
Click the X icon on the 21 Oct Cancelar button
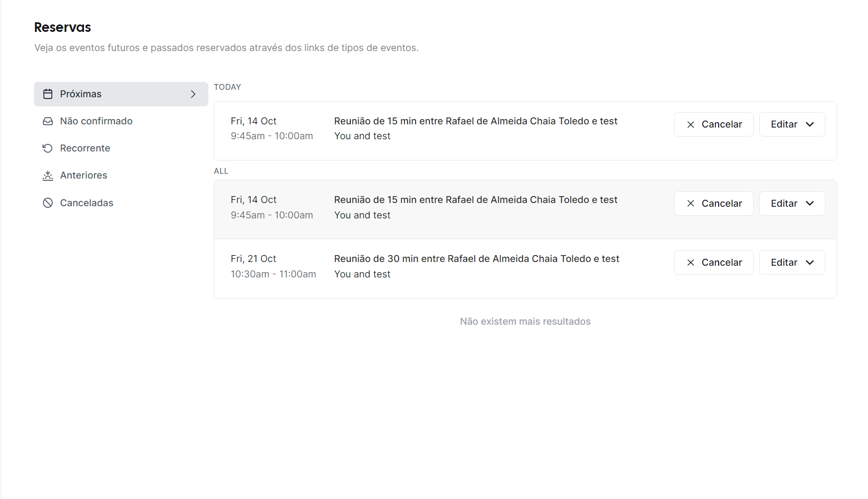[690, 262]
